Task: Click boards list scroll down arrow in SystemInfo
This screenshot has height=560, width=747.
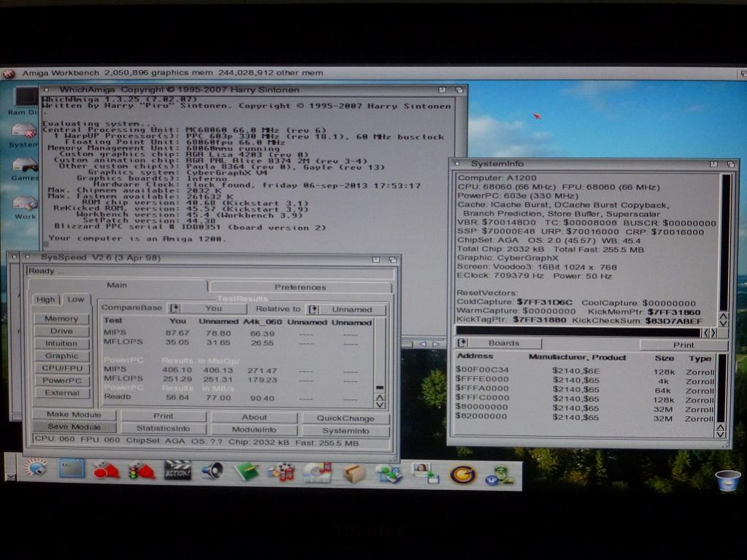Action: 721,434
